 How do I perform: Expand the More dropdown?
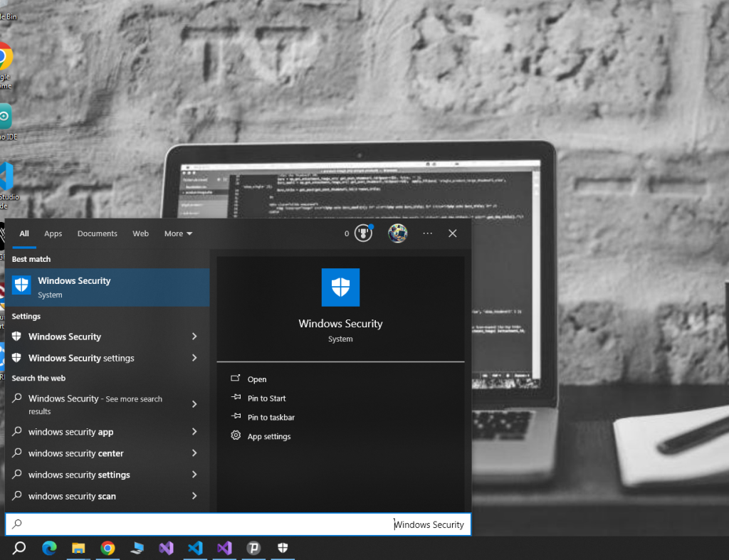pyautogui.click(x=178, y=233)
